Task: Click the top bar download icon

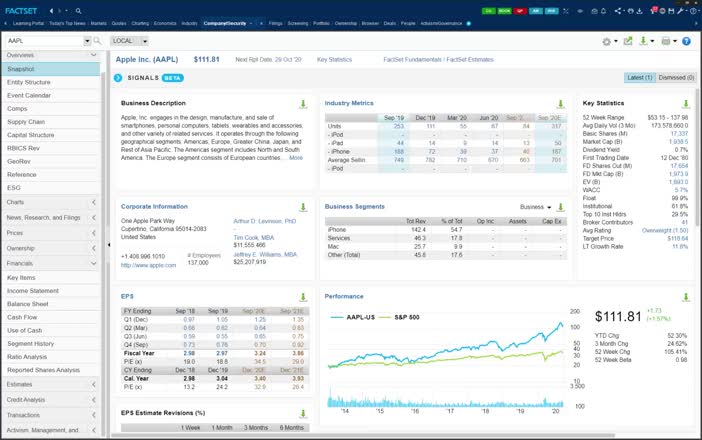Action: coord(639,11)
